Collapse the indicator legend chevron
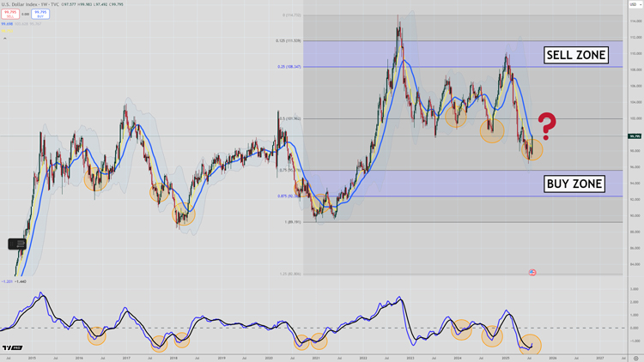The width and height of the screenshot is (644, 362). 5,39
